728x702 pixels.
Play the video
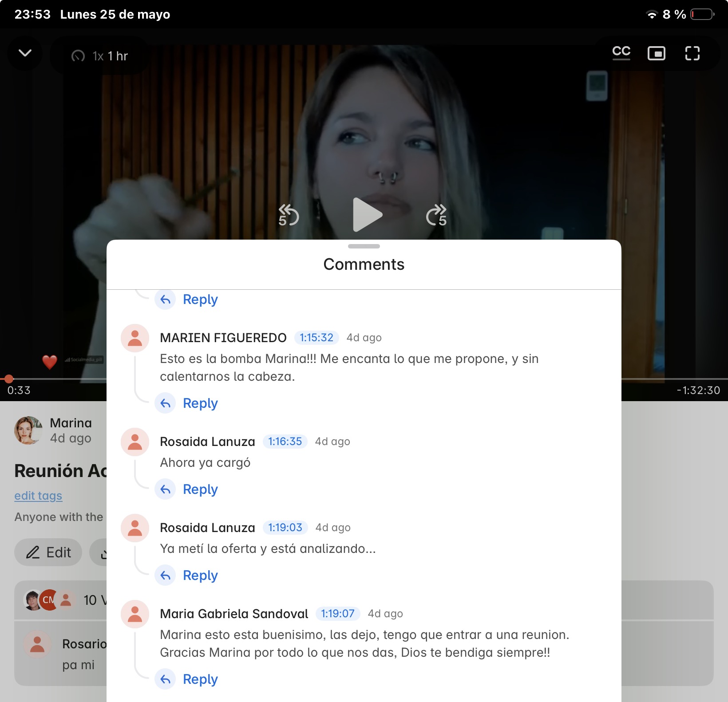[x=367, y=215]
